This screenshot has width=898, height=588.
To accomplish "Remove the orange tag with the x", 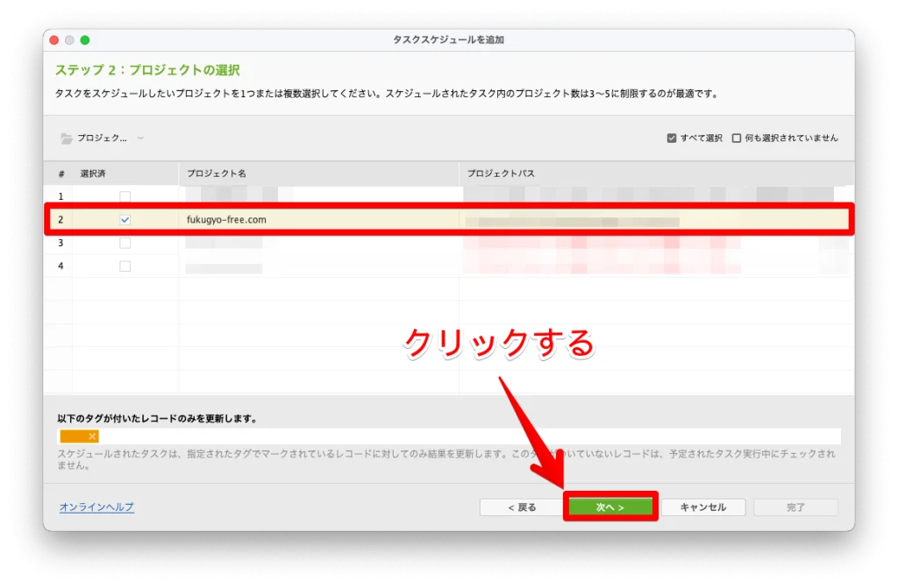I will tap(92, 436).
